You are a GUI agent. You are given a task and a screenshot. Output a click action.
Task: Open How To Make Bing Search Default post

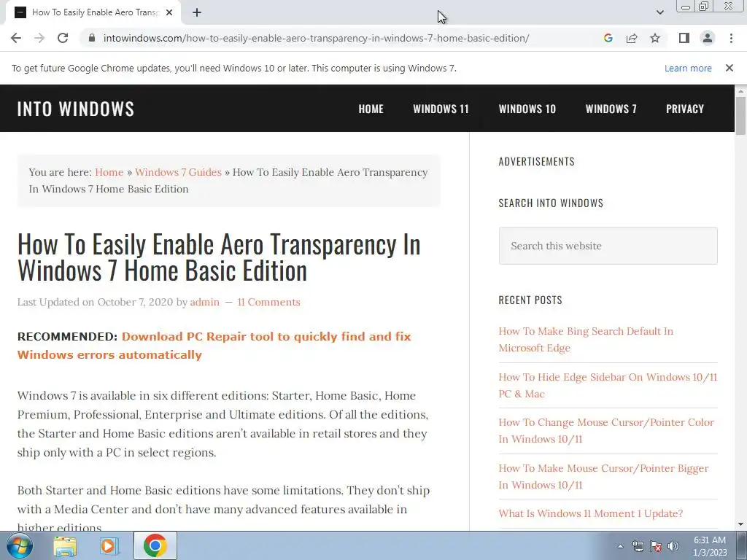tap(586, 340)
